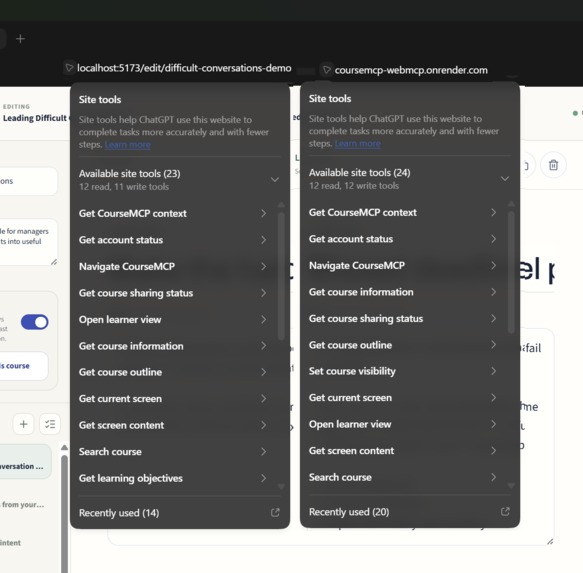Select Get course outline in right panel
Viewport: 583px width, 573px height.
[403, 345]
